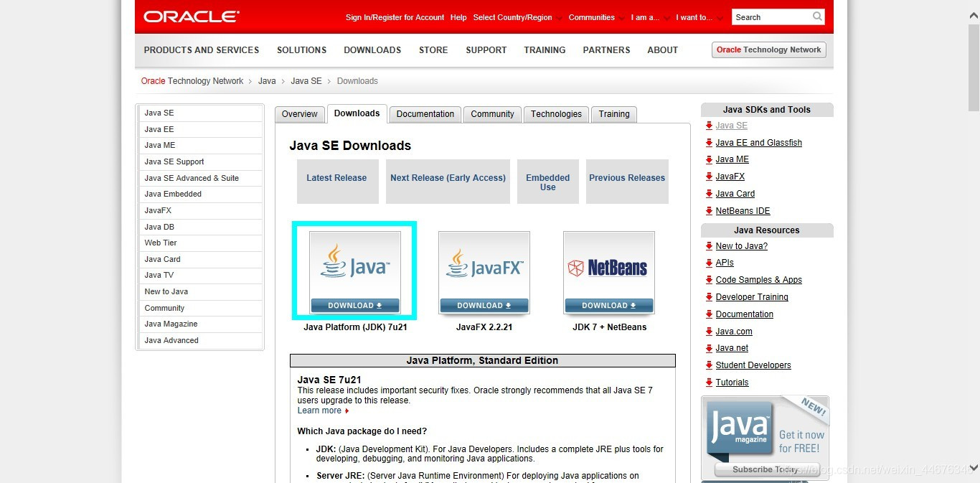
Task: Click Oracle Technology Network breadcrumb link
Action: coord(192,81)
